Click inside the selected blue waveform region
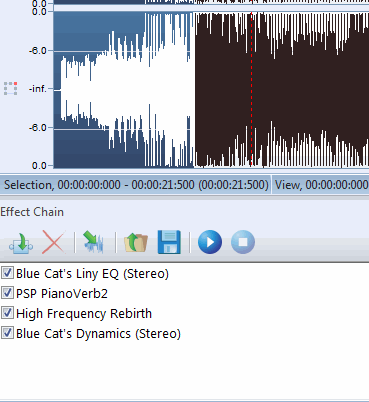 (x=123, y=89)
